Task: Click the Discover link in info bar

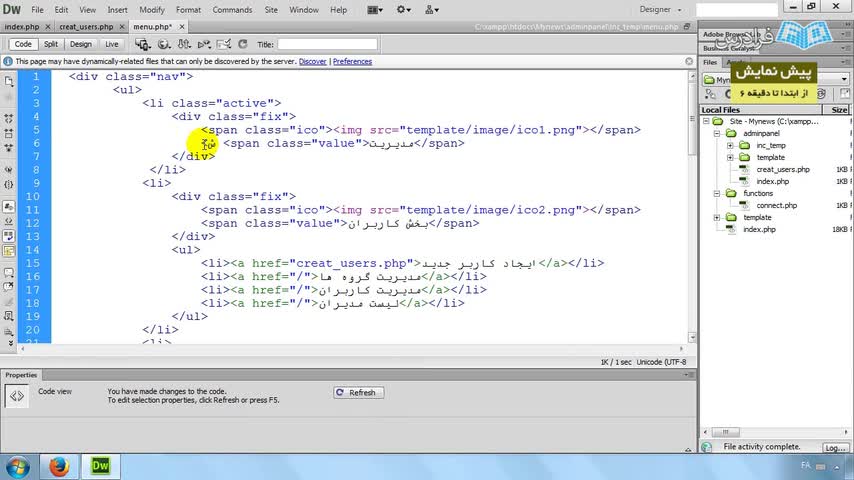Action: [x=313, y=62]
